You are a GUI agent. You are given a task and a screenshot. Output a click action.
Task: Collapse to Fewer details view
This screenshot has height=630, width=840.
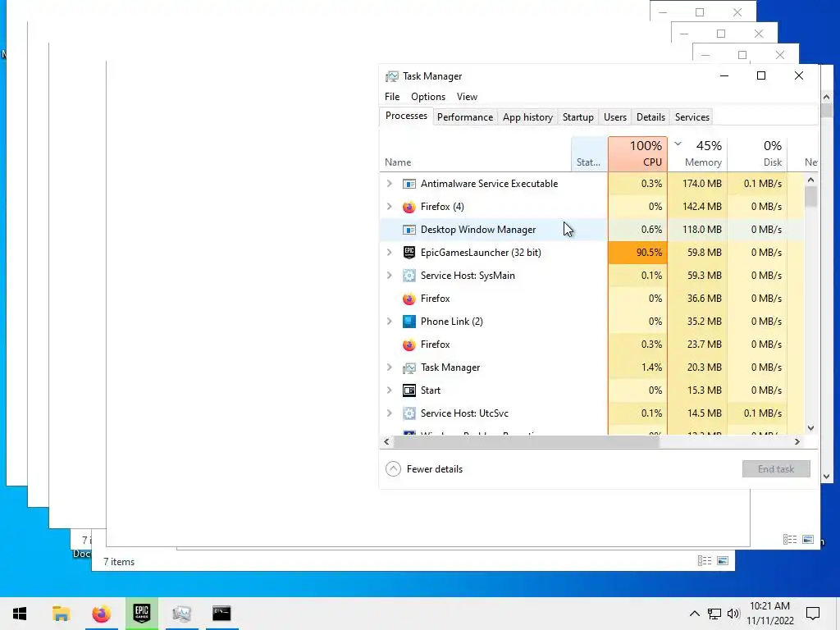(424, 469)
